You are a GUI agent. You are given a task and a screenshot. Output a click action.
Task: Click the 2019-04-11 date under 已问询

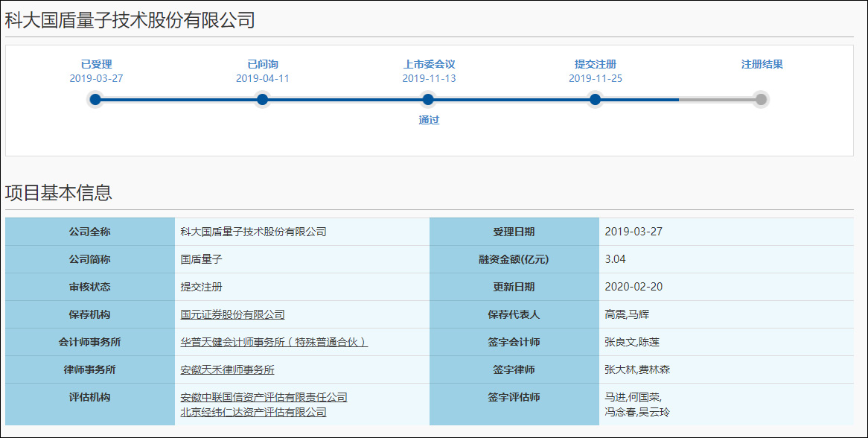[x=262, y=78]
